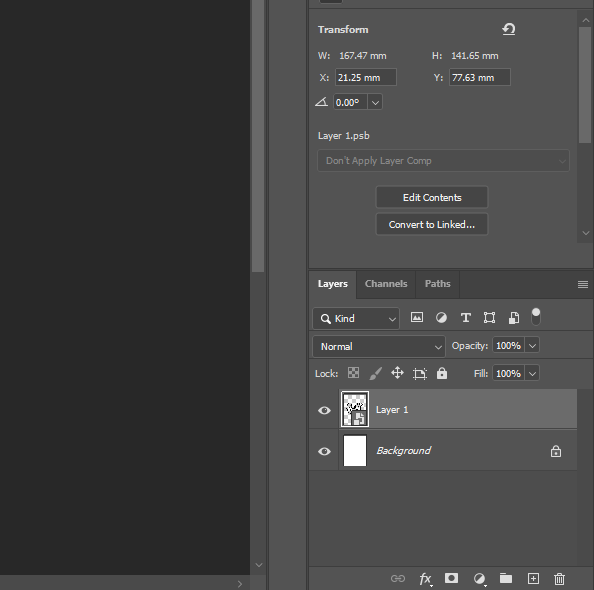Open the rotation angle dropdown
594x590 pixels.
tap(375, 102)
